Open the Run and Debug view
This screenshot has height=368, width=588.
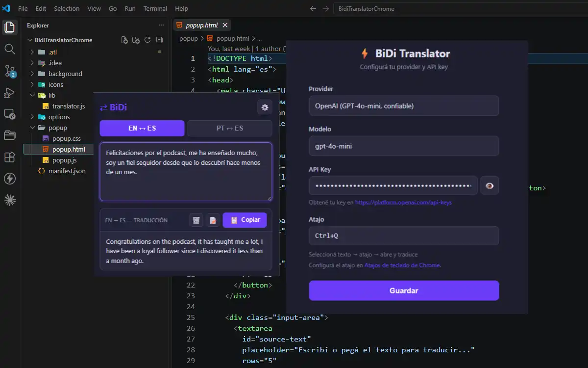pos(10,92)
